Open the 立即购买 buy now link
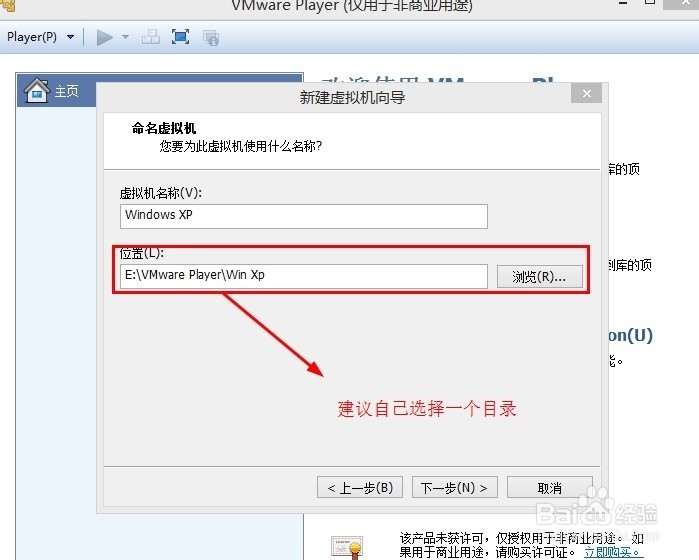Screen dimensions: 699x560 613,552
